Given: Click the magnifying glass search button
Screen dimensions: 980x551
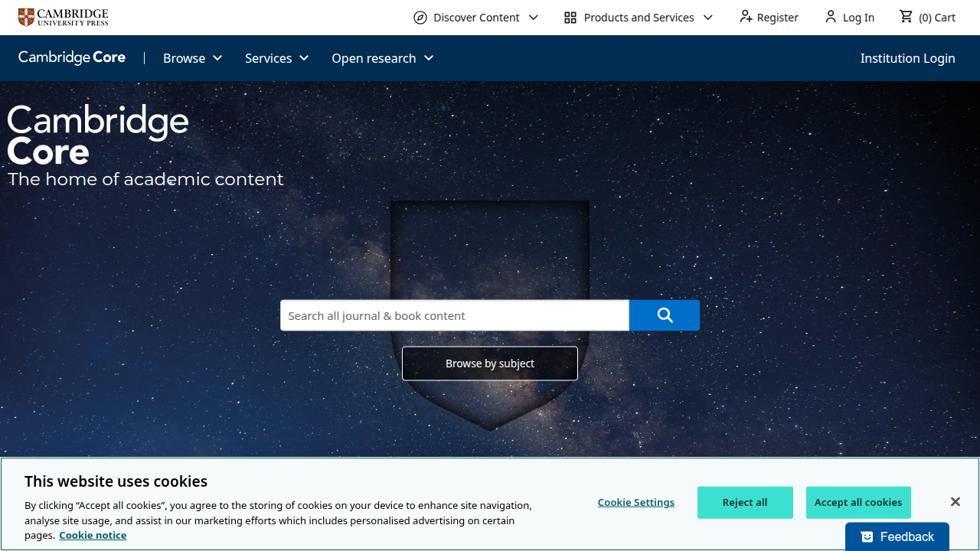Looking at the screenshot, I should coord(665,315).
